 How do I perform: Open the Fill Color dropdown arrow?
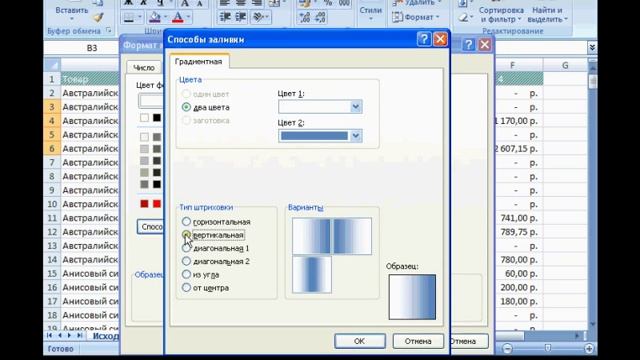point(166,17)
